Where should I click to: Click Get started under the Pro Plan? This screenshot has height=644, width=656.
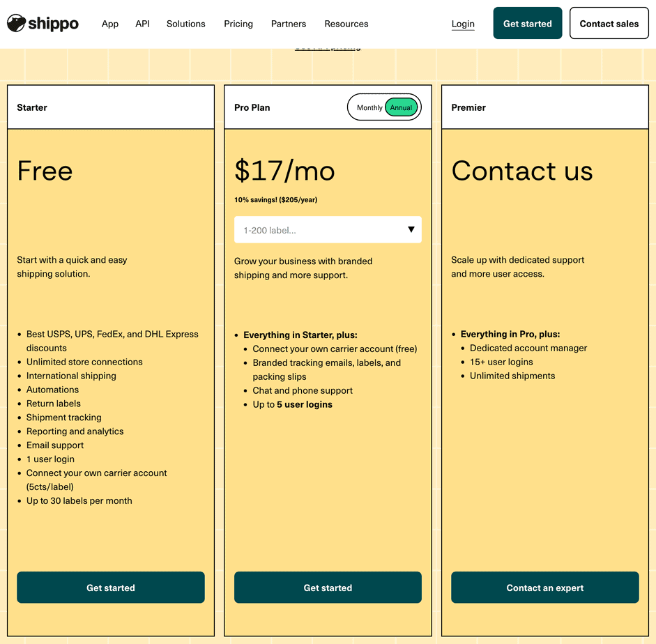pyautogui.click(x=328, y=588)
